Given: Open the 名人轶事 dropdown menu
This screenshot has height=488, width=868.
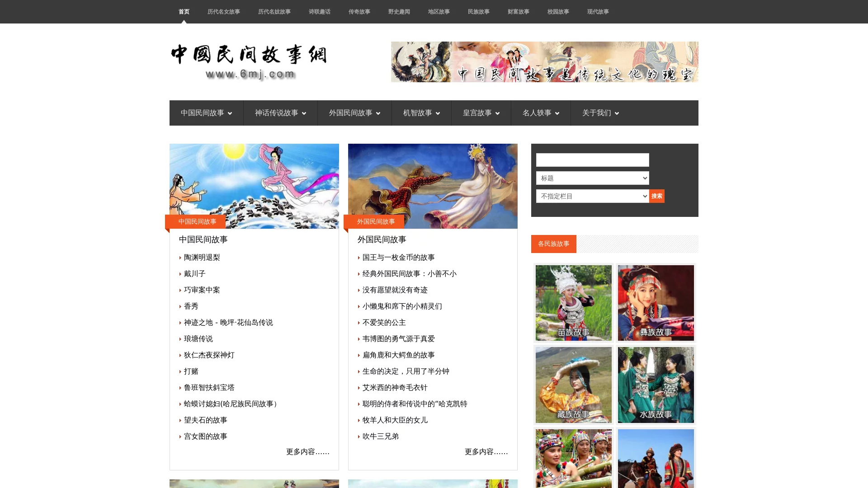Looking at the screenshot, I should pos(541,113).
